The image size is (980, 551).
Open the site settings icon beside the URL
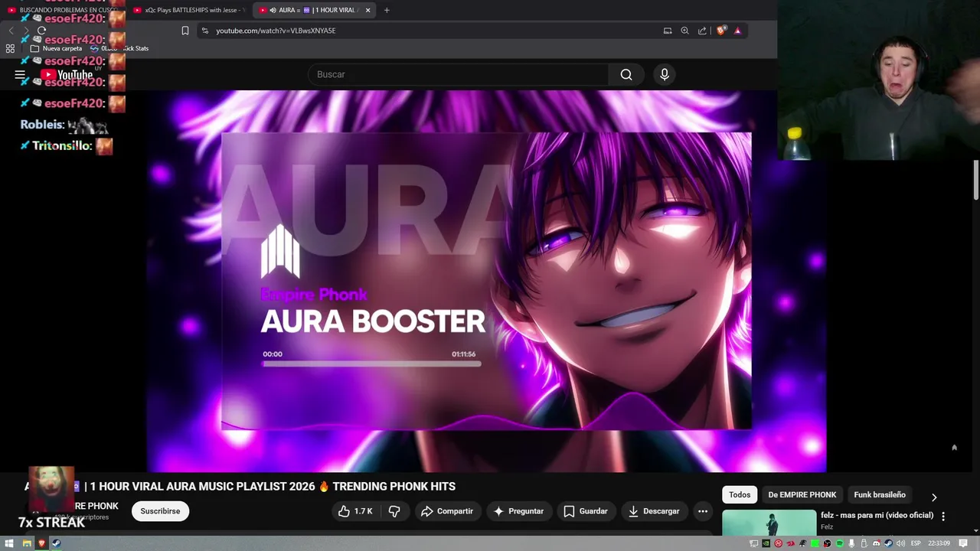point(204,31)
